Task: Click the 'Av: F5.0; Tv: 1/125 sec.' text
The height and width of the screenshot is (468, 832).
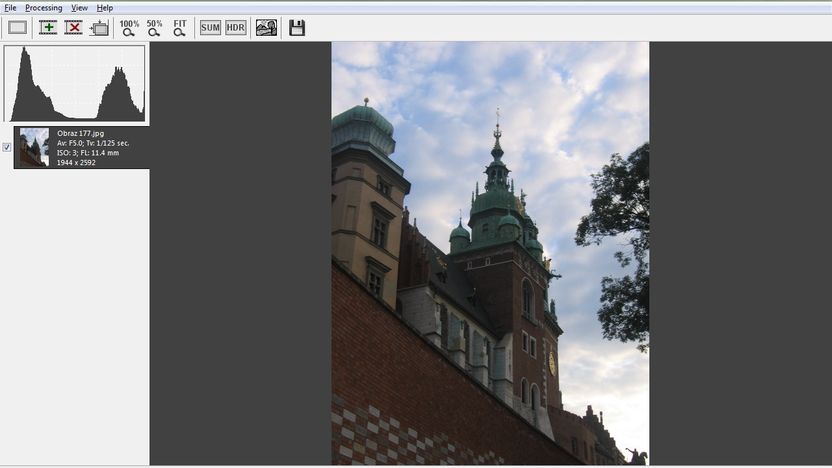Action: point(93,143)
